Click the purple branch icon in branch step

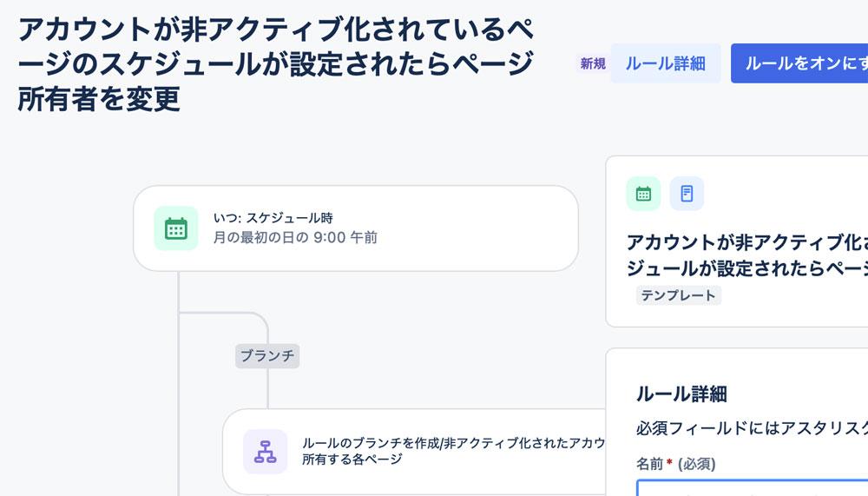click(x=265, y=452)
